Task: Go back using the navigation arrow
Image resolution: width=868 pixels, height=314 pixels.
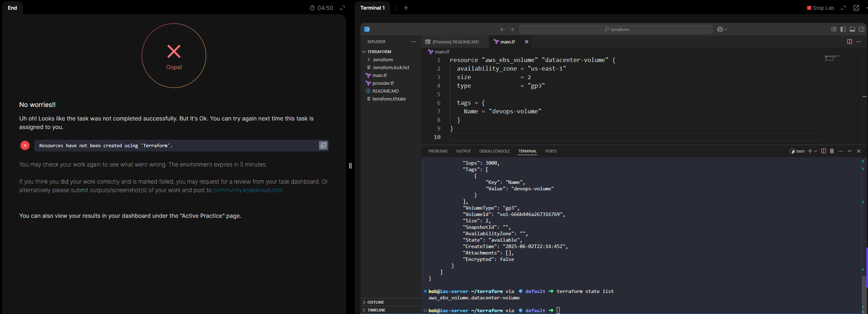Action: 502,29
